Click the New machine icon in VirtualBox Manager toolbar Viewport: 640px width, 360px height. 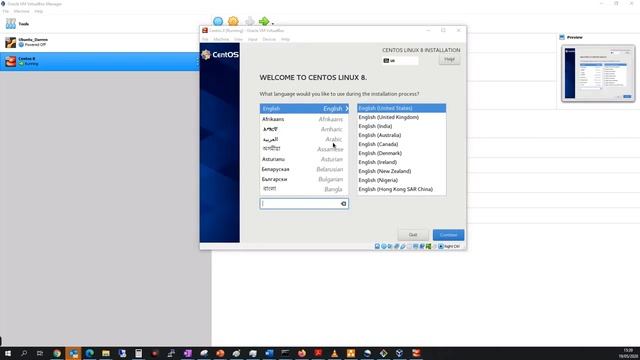[x=218, y=21]
